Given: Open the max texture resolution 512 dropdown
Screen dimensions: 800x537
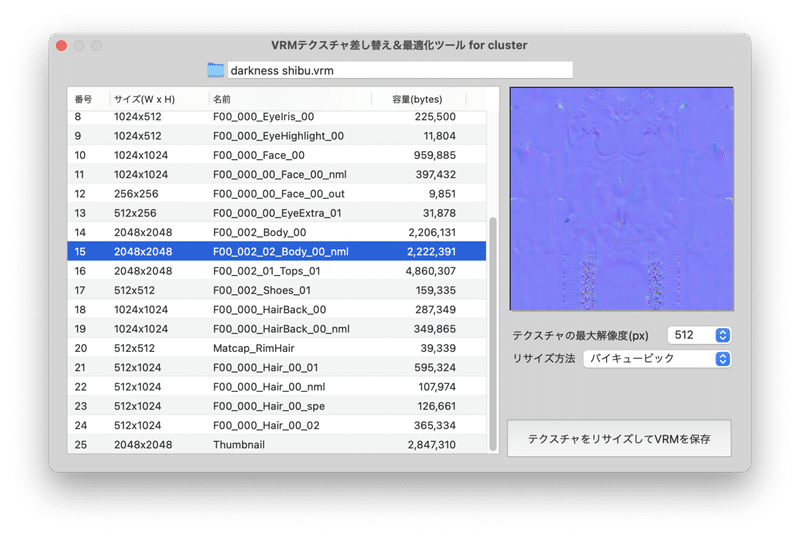Looking at the screenshot, I should [699, 335].
